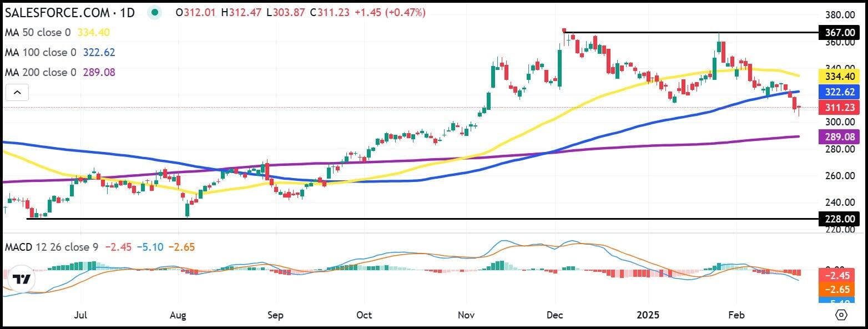
Task: Select the purple 289.08 MA price tag
Action: pos(839,136)
